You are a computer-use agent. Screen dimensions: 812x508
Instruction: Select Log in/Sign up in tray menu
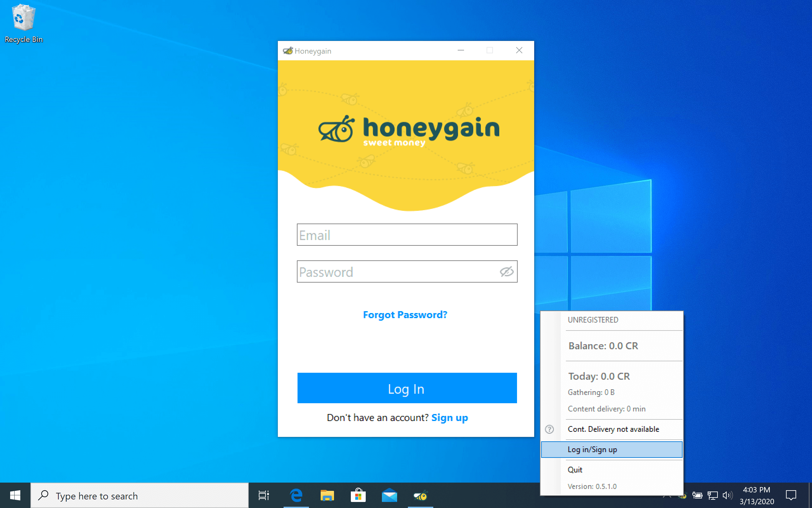(612, 450)
